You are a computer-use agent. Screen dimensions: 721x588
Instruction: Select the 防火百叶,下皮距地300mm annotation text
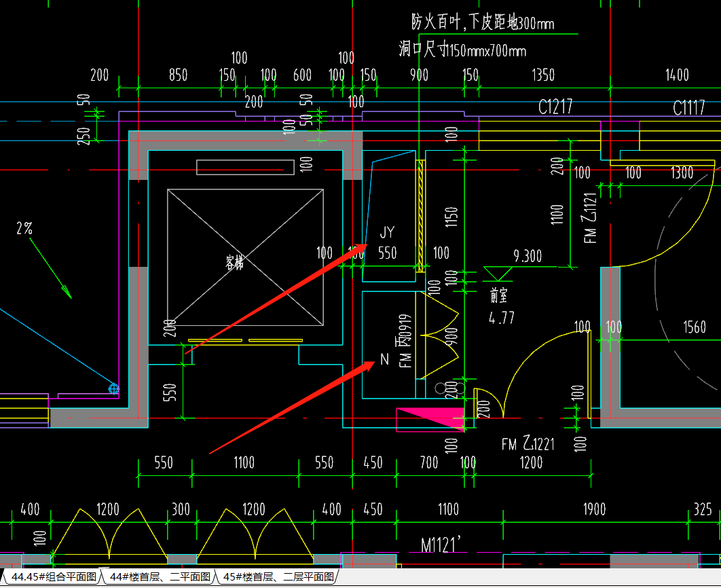tap(483, 22)
